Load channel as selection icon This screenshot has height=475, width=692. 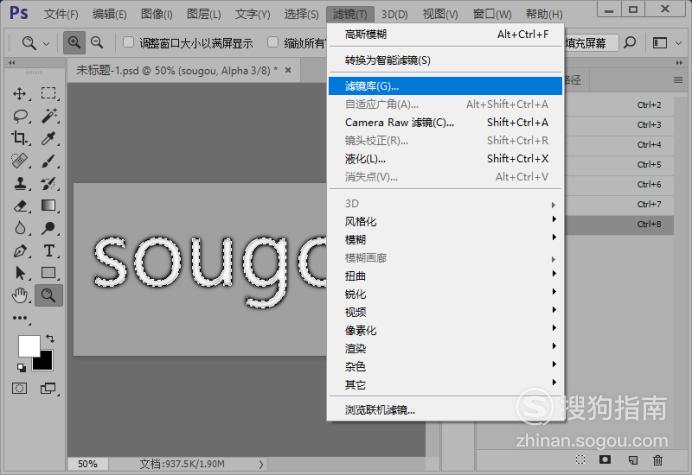click(580, 460)
